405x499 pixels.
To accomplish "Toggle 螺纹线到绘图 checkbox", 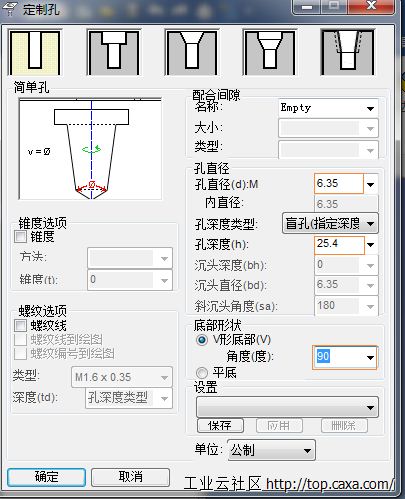I will pyautogui.click(x=20, y=340).
